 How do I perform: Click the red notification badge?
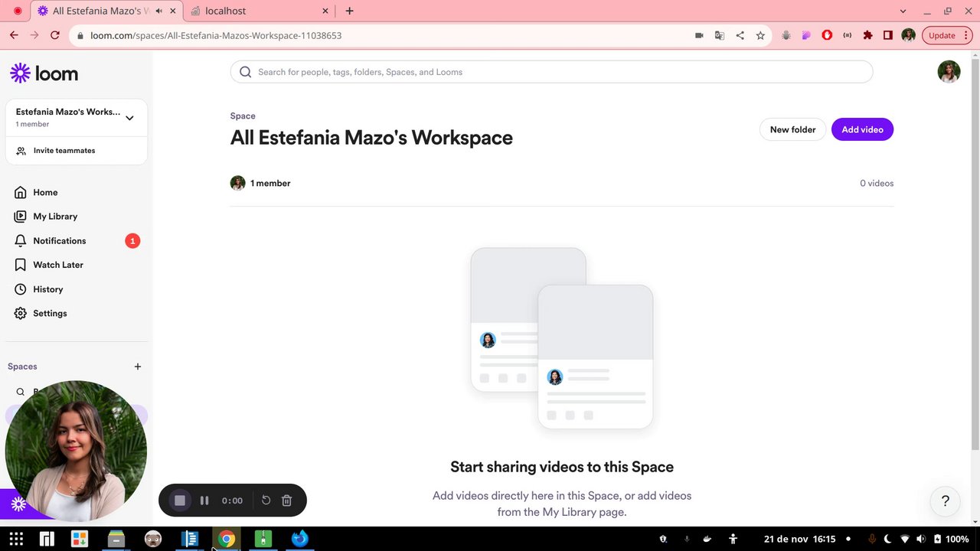point(132,241)
